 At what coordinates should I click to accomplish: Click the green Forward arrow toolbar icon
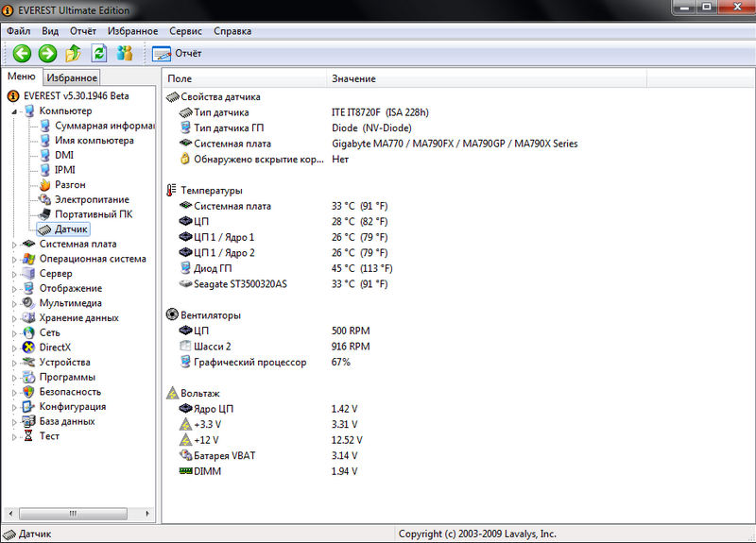click(x=47, y=54)
